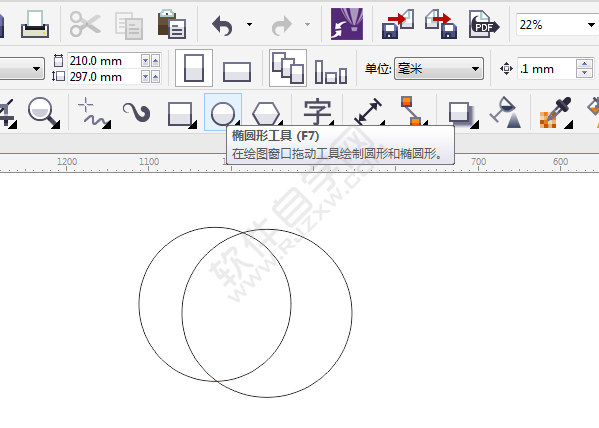This screenshot has height=428, width=599.
Task: Toggle apply layout to all pages
Action: [x=288, y=68]
